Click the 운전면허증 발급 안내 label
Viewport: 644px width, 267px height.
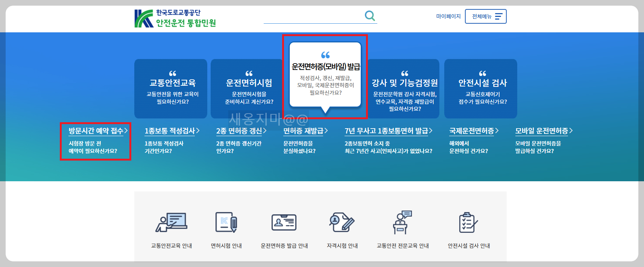tap(284, 246)
